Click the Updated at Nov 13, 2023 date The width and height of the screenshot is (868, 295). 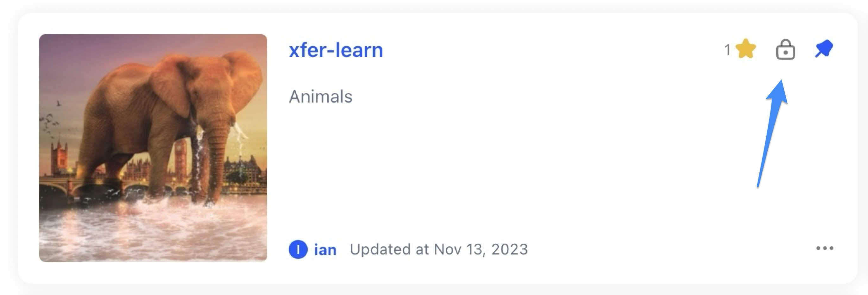439,249
